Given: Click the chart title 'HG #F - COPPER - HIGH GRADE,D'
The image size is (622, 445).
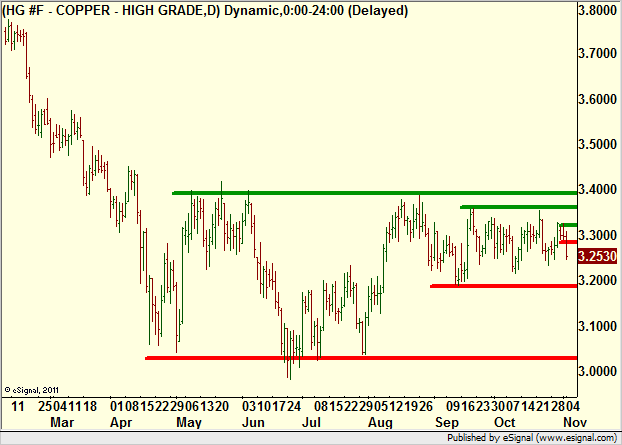Looking at the screenshot, I should pos(111,11).
